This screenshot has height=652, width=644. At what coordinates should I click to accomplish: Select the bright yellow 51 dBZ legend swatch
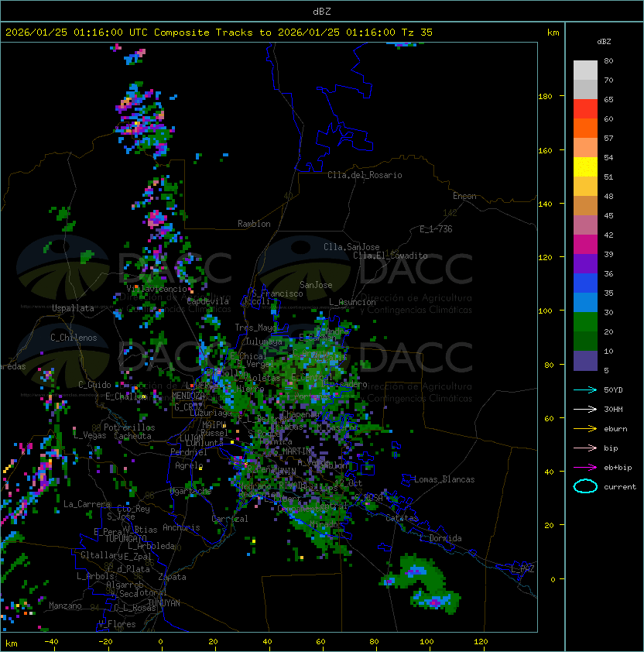585,167
